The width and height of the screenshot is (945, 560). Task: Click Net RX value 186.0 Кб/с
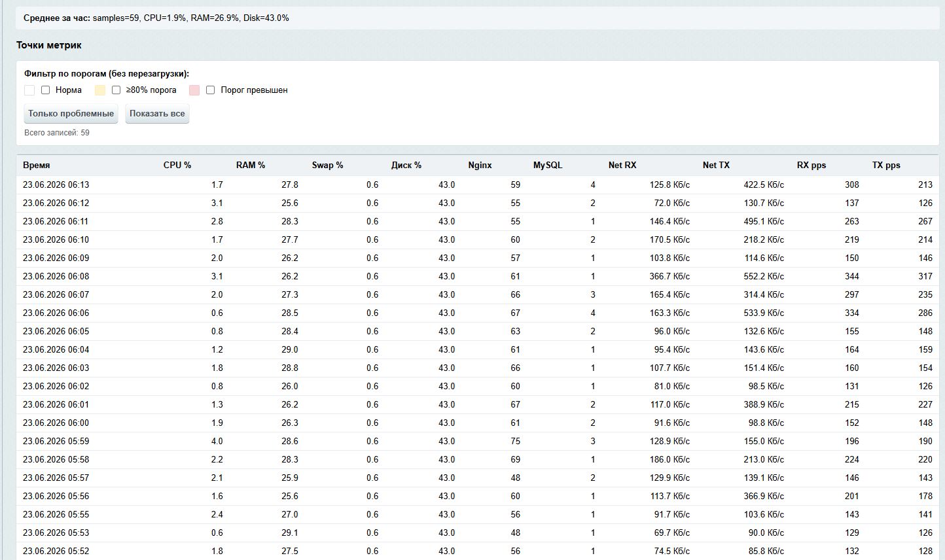click(x=669, y=460)
